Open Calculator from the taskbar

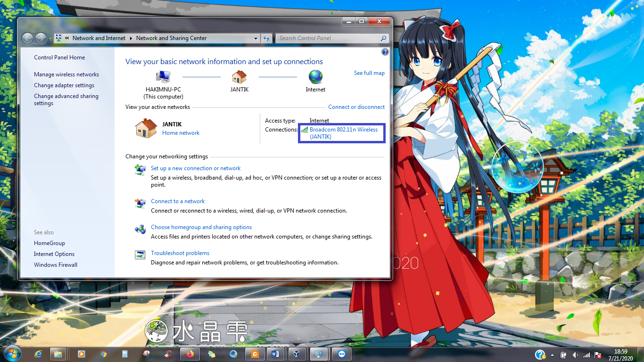click(125, 354)
